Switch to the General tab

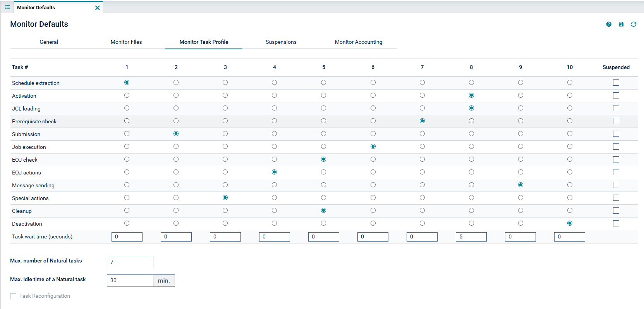(x=49, y=42)
